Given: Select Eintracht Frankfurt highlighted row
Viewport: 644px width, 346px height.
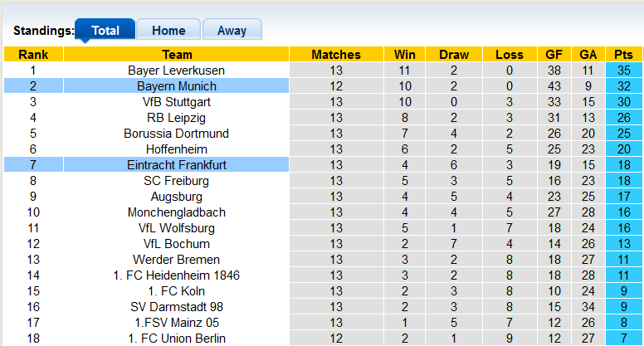Looking at the screenshot, I should (x=177, y=165).
